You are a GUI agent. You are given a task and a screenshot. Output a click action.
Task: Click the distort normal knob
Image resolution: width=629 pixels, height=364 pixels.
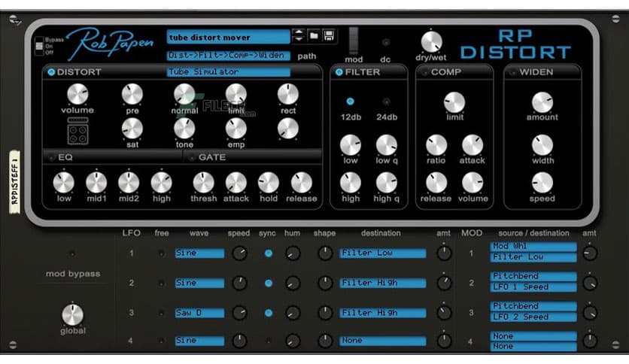point(184,94)
